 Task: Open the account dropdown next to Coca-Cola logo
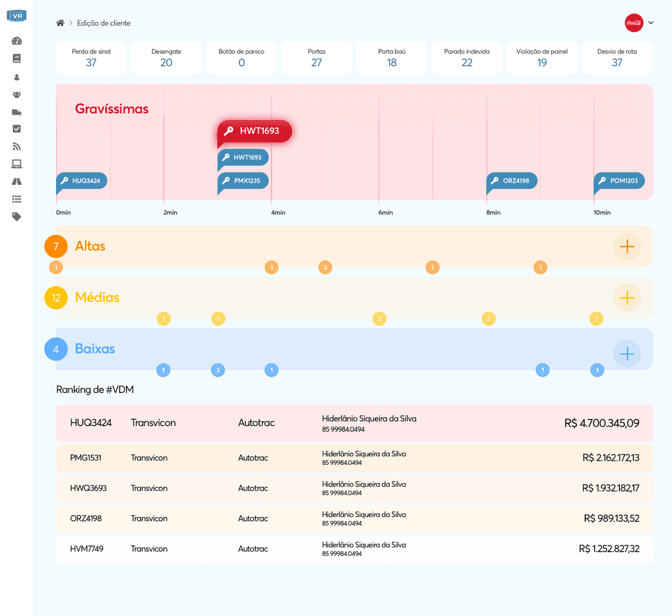click(651, 23)
